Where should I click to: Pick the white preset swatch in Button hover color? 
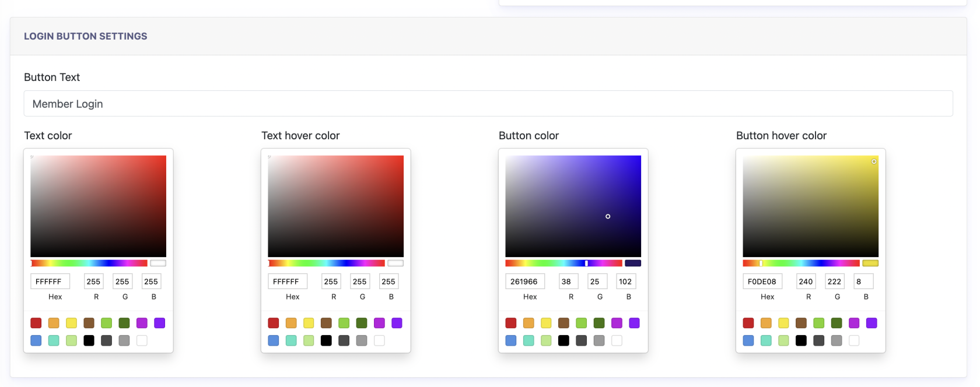854,340
